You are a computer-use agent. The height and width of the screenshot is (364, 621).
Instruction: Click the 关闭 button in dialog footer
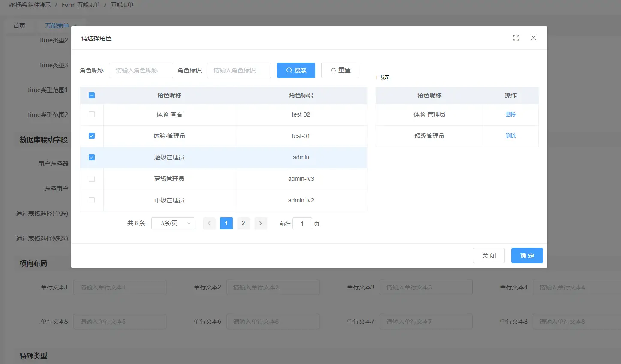[x=488, y=256]
